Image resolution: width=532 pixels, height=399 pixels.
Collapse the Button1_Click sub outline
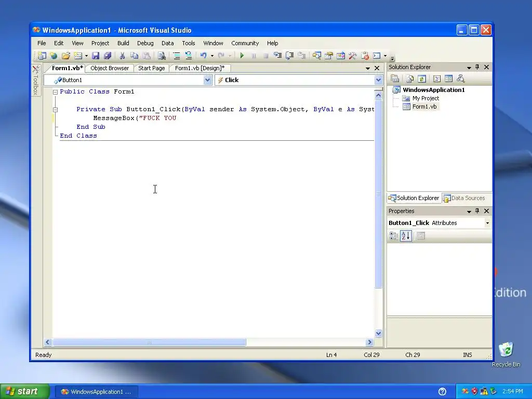click(55, 110)
